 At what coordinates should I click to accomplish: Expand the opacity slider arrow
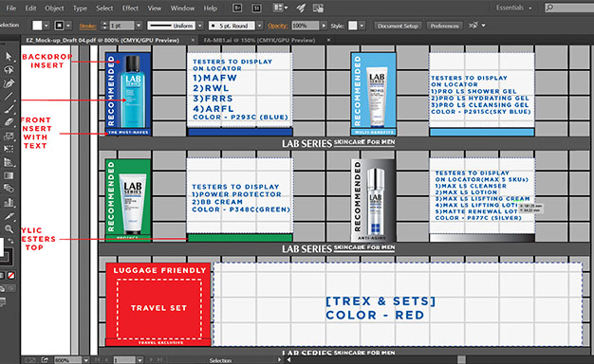[324, 26]
